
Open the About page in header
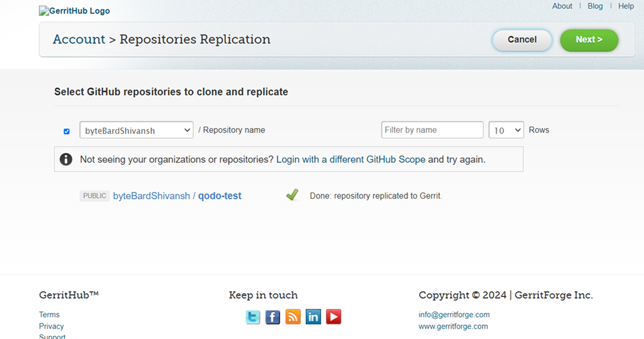pyautogui.click(x=562, y=6)
